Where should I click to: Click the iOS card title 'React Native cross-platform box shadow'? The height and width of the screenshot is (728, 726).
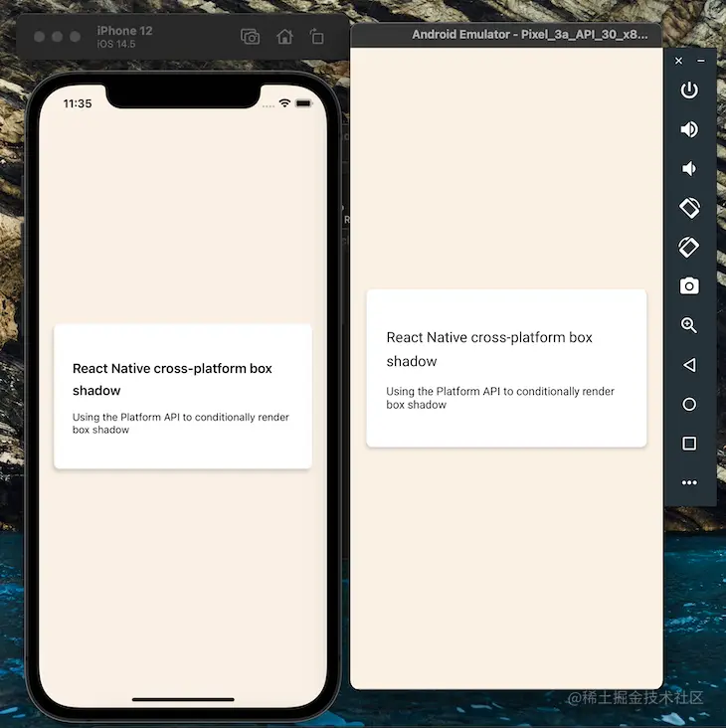[172, 379]
